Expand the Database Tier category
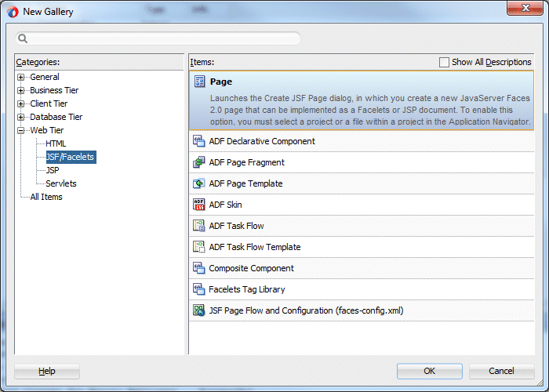The image size is (549, 392). (x=21, y=117)
